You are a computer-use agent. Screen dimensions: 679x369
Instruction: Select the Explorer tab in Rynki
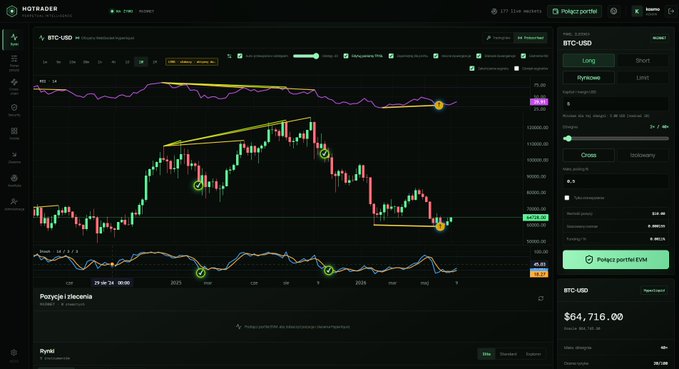coord(534,354)
